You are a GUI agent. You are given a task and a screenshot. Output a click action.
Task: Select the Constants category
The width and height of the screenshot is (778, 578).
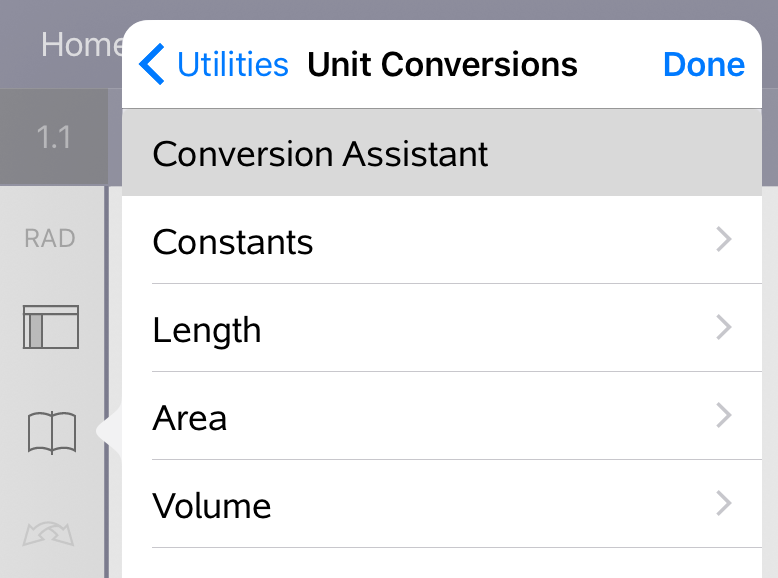click(233, 242)
